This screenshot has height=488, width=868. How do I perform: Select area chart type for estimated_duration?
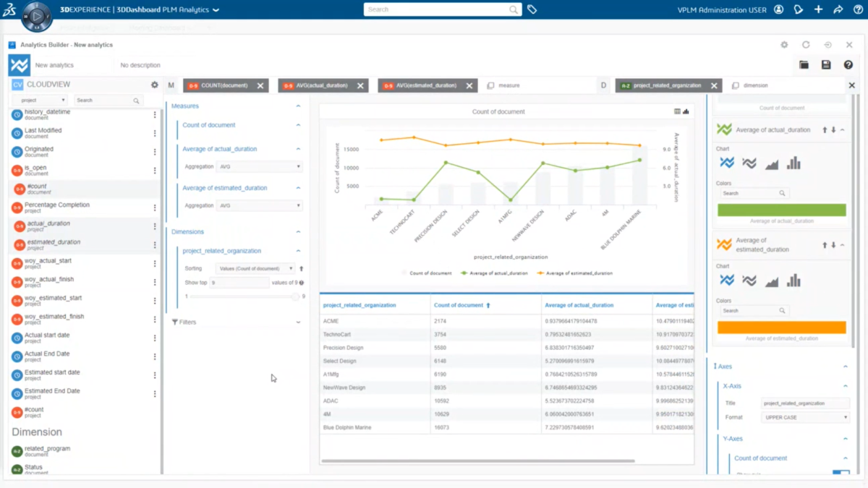(772, 281)
